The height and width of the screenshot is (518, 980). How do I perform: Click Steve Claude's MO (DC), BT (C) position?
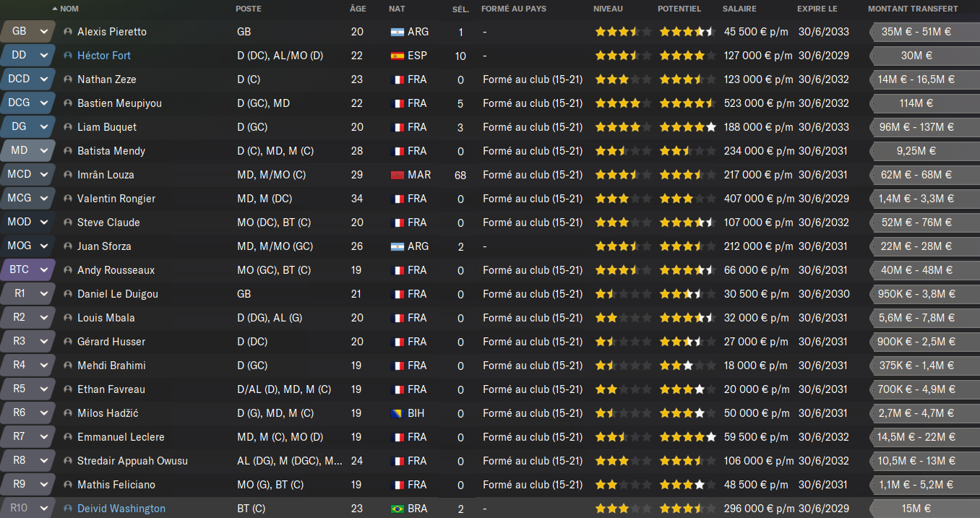(x=274, y=223)
